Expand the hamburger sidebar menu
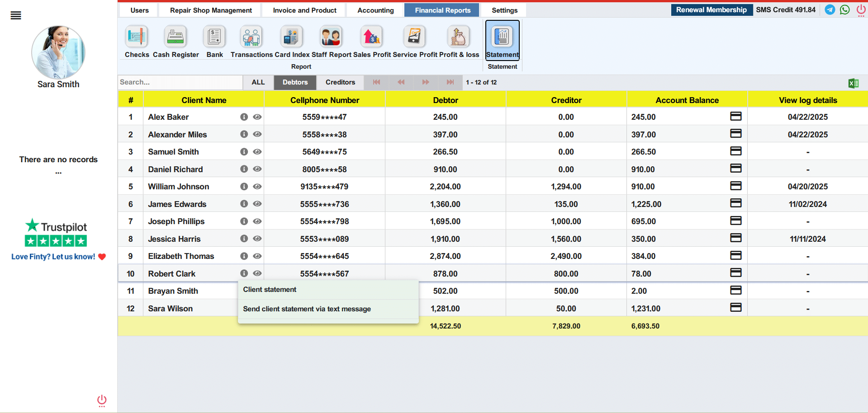 (x=16, y=15)
